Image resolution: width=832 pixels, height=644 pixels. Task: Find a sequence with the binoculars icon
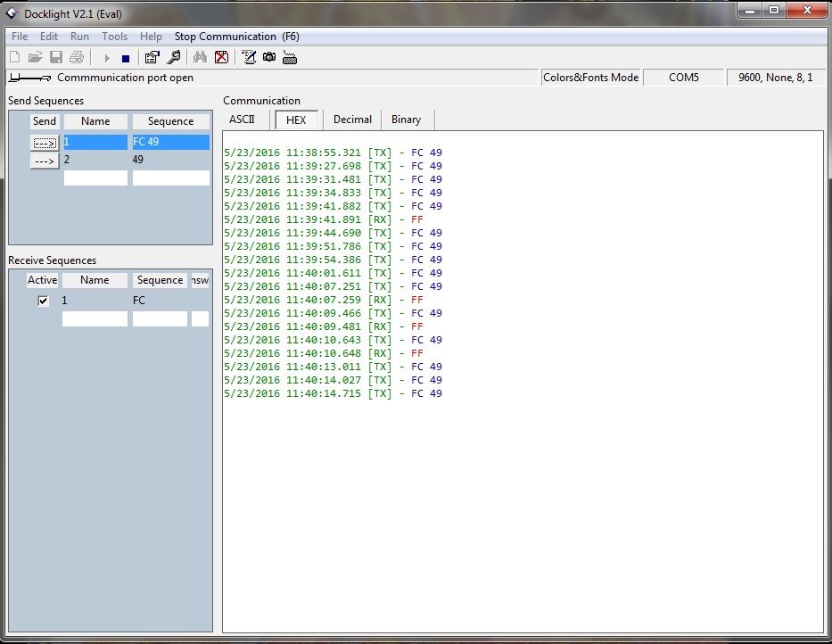tap(200, 57)
